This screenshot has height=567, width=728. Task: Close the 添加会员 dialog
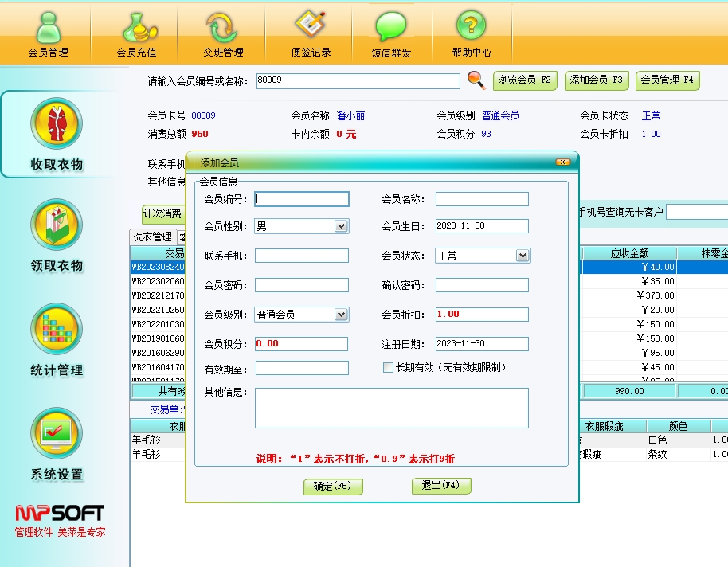(563, 162)
